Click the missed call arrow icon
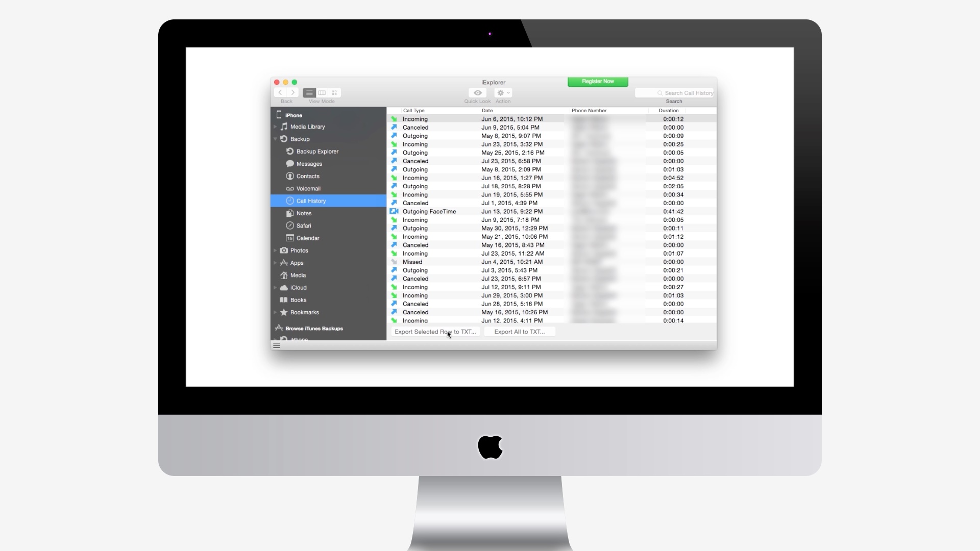Screen dimensions: 980x551 394,262
